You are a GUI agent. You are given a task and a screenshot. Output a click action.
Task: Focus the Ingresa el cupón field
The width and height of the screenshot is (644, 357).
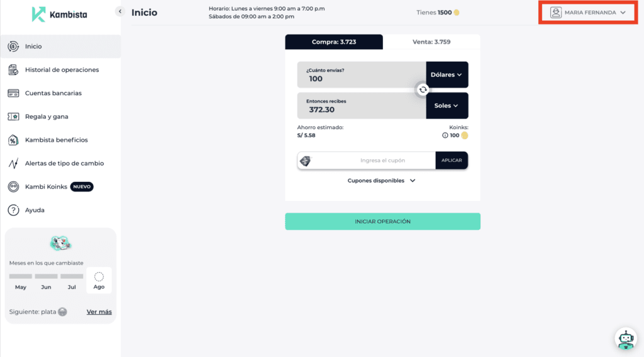tap(382, 161)
